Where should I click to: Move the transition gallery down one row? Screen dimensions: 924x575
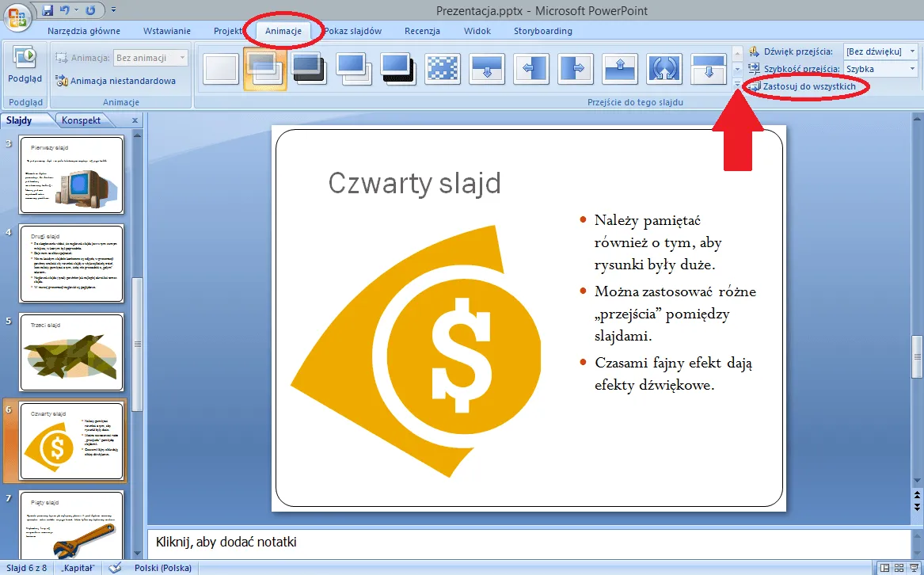click(x=737, y=69)
